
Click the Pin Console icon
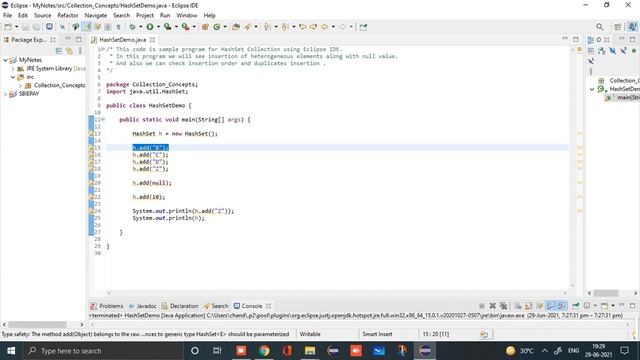pyautogui.click(x=576, y=306)
